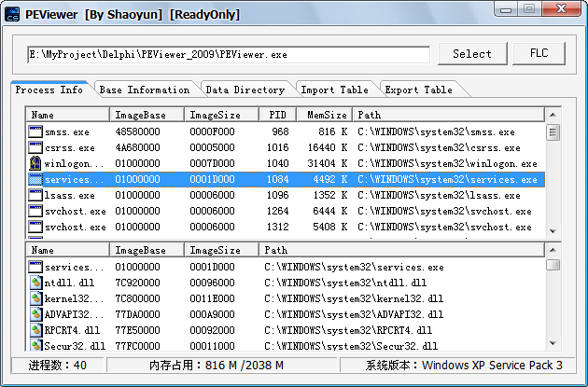Select the smss.exe process name
Image resolution: width=588 pixels, height=387 pixels.
click(x=67, y=131)
